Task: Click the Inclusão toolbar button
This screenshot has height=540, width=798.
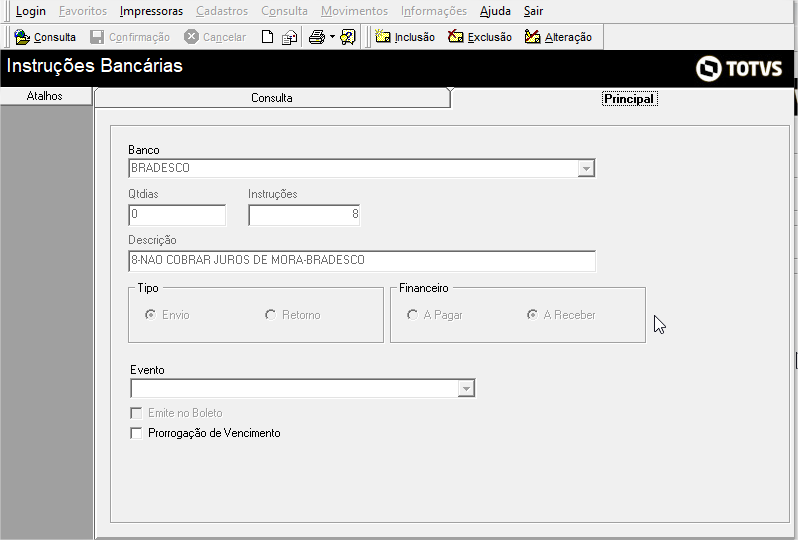Action: 405,37
